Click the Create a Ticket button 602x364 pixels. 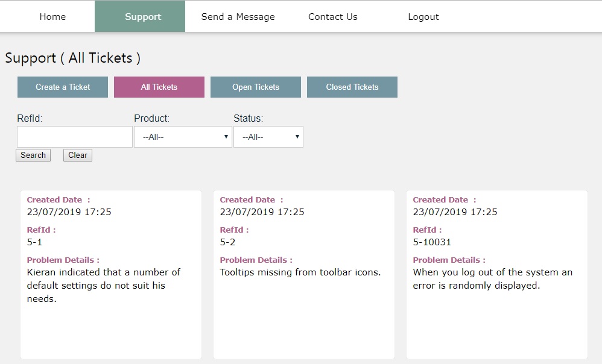[63, 87]
